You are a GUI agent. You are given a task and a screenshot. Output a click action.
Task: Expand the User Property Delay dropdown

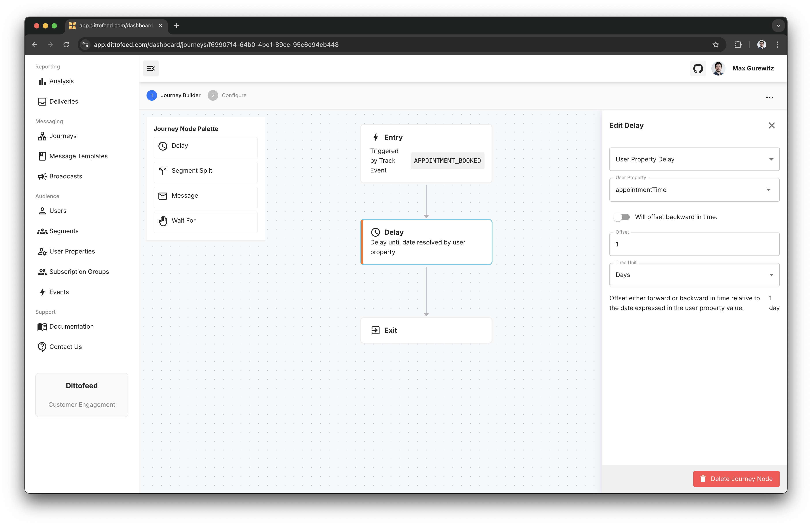(x=694, y=159)
